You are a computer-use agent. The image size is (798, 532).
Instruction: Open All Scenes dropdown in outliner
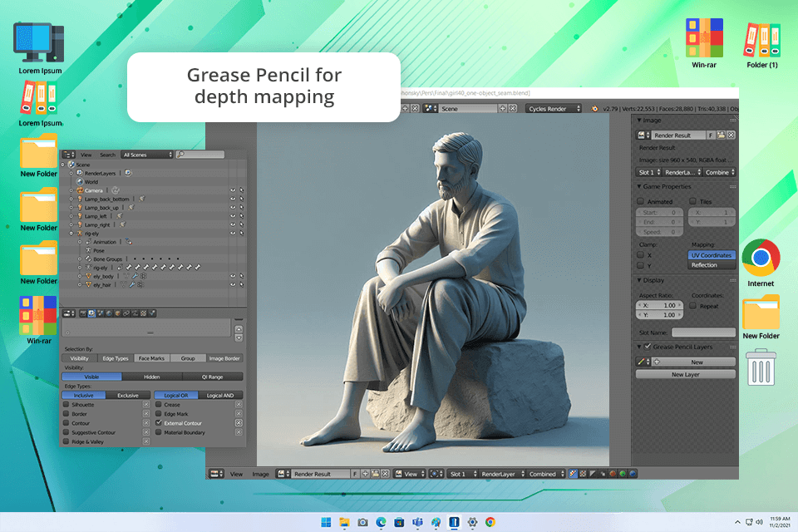pos(147,155)
